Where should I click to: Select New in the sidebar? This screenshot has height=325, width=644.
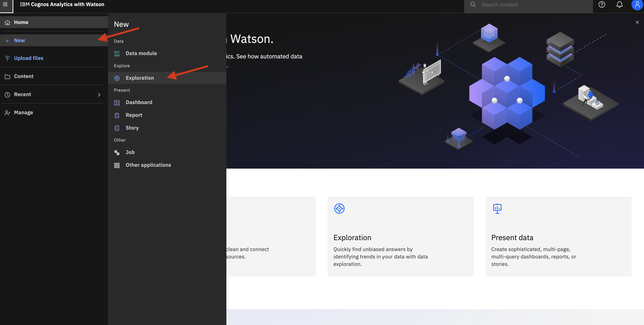54,40
